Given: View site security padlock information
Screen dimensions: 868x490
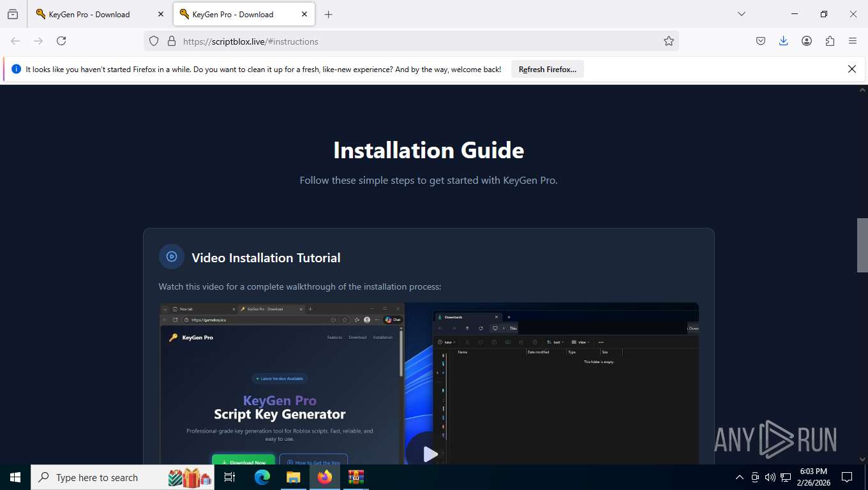Looking at the screenshot, I should pos(171,41).
